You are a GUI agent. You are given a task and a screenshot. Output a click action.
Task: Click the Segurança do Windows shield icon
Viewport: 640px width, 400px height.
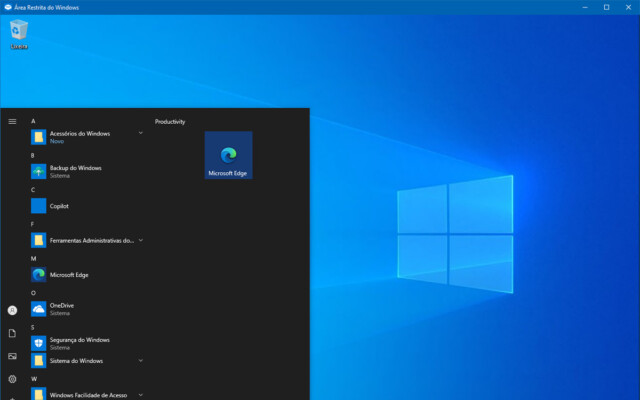(x=39, y=343)
